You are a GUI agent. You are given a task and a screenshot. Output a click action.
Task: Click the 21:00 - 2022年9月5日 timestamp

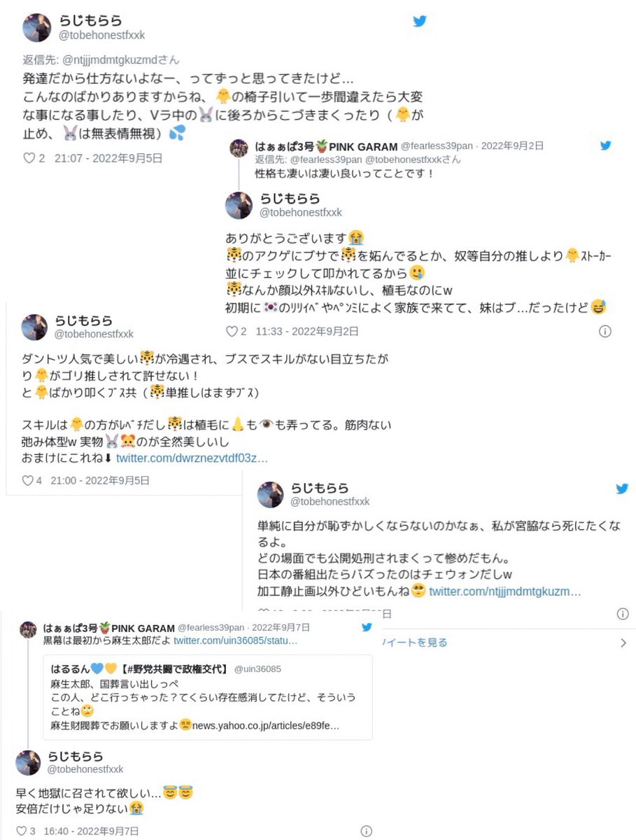pos(100,480)
